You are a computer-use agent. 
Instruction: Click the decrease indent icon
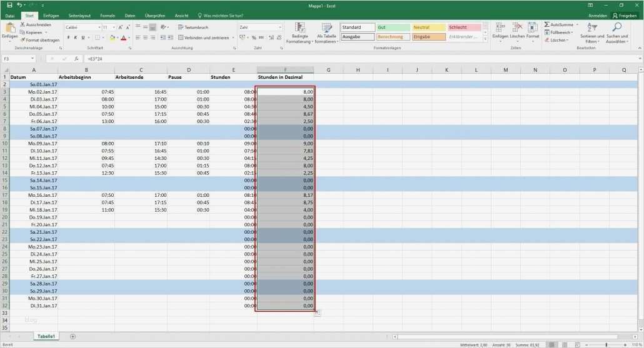(x=163, y=37)
